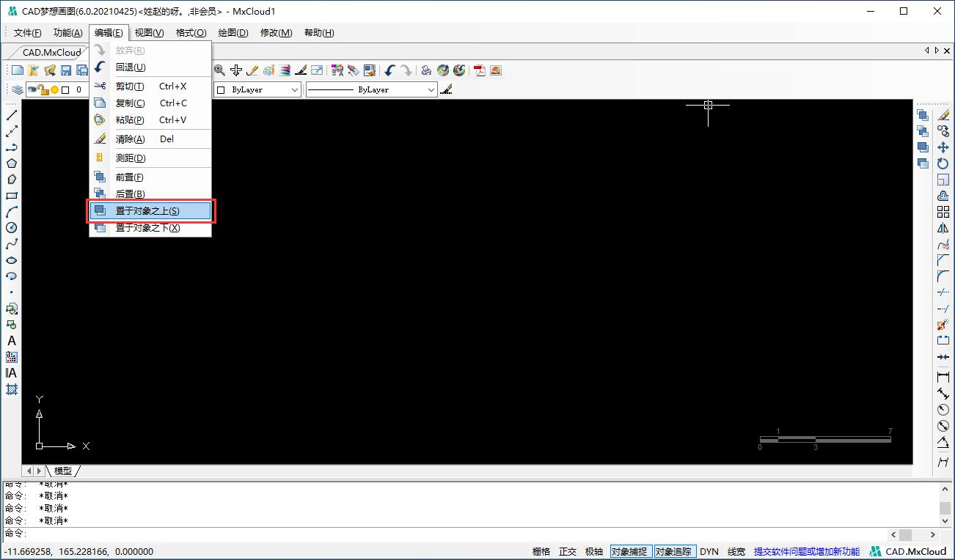The image size is (955, 560).
Task: Select the Line drawing tool
Action: point(12,115)
